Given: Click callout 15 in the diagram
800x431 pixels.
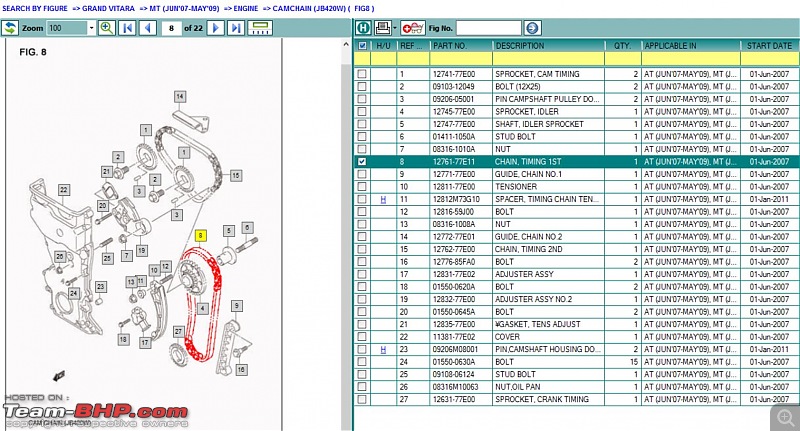Looking at the screenshot, I should [235, 175].
